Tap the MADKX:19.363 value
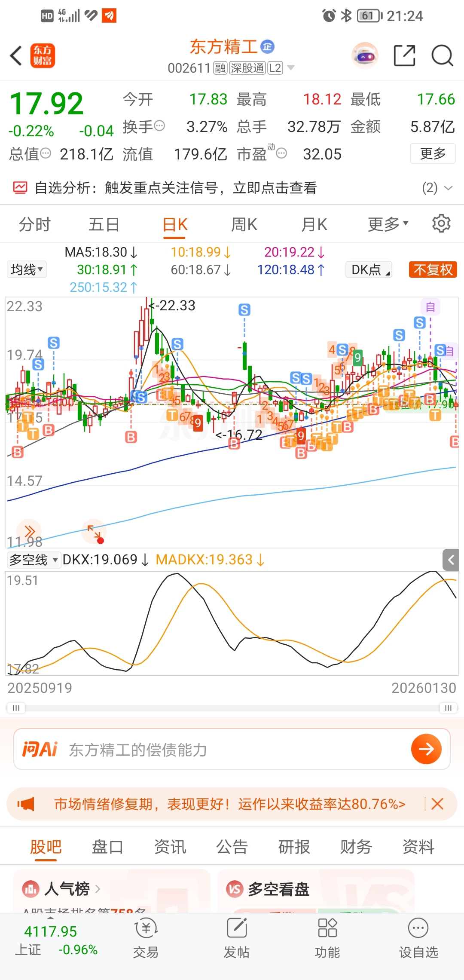Viewport: 464px width, 980px height. [210, 560]
